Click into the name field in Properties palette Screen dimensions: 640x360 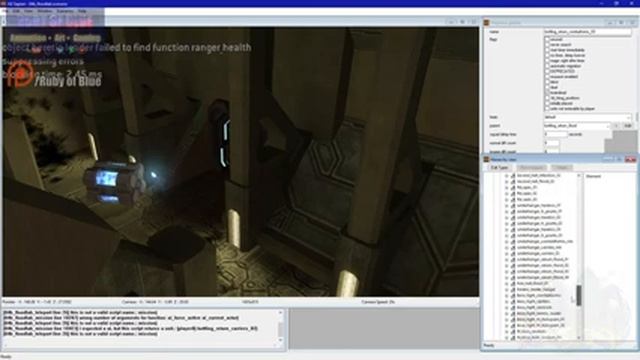(587, 31)
